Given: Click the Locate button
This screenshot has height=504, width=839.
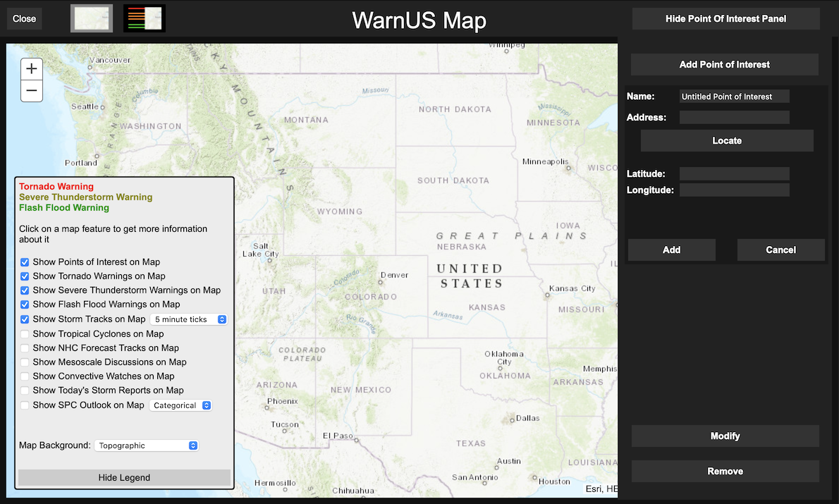Looking at the screenshot, I should [727, 140].
